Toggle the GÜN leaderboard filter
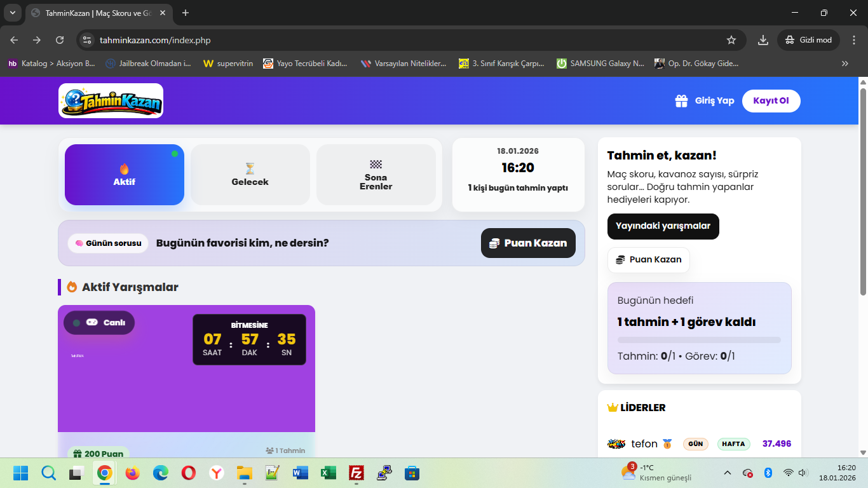The image size is (868, 488). pos(695,444)
